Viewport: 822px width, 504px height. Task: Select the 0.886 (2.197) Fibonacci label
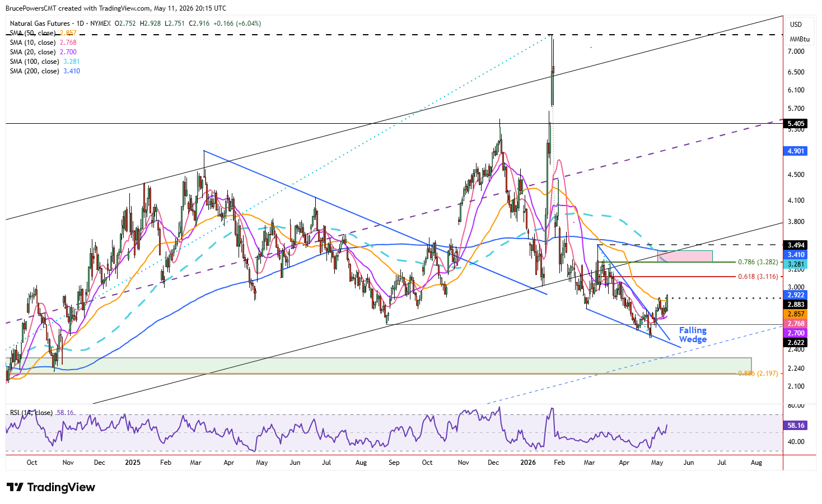(x=758, y=374)
